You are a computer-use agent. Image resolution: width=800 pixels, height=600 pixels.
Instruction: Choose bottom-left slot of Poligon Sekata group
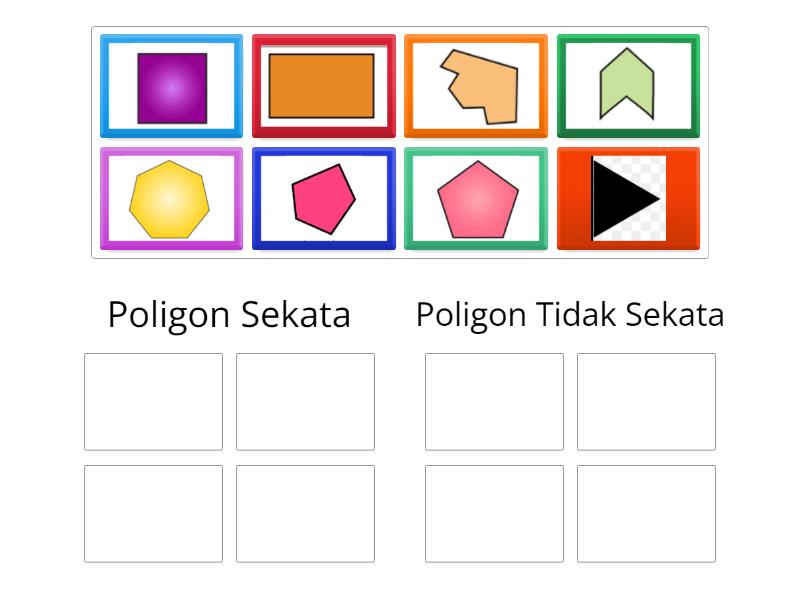point(153,514)
